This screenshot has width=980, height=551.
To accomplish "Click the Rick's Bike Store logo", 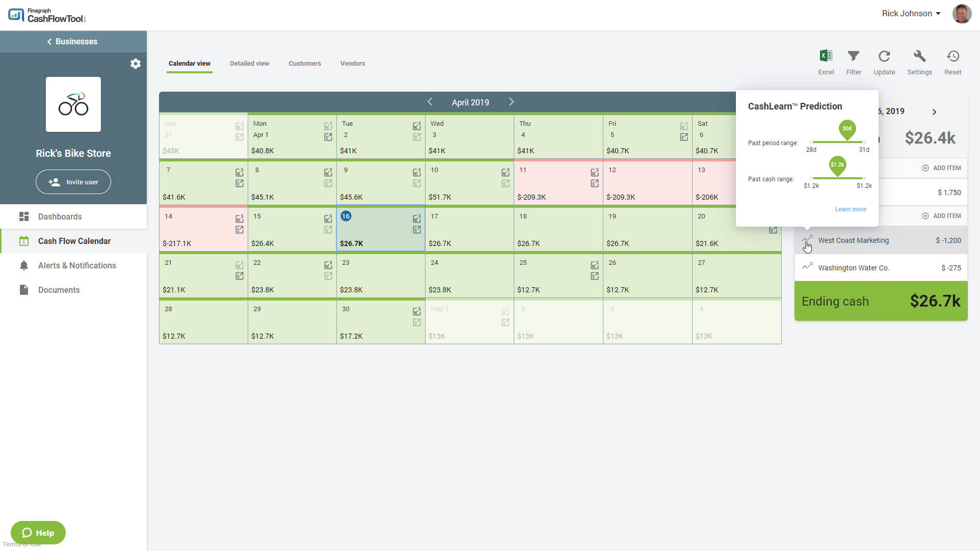I will [x=73, y=104].
